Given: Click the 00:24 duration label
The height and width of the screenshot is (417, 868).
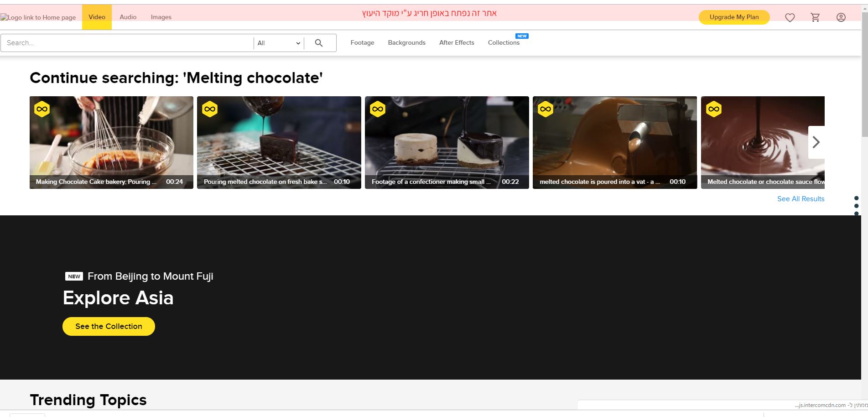Looking at the screenshot, I should (x=174, y=182).
